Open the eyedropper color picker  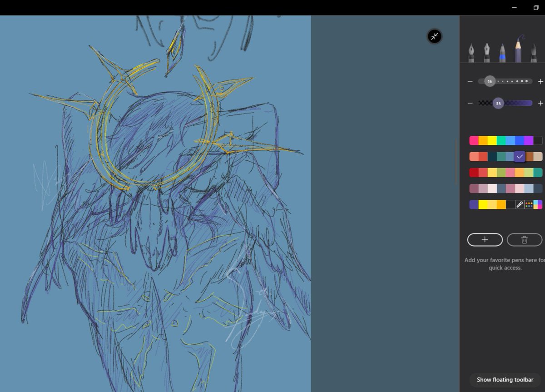(x=519, y=204)
